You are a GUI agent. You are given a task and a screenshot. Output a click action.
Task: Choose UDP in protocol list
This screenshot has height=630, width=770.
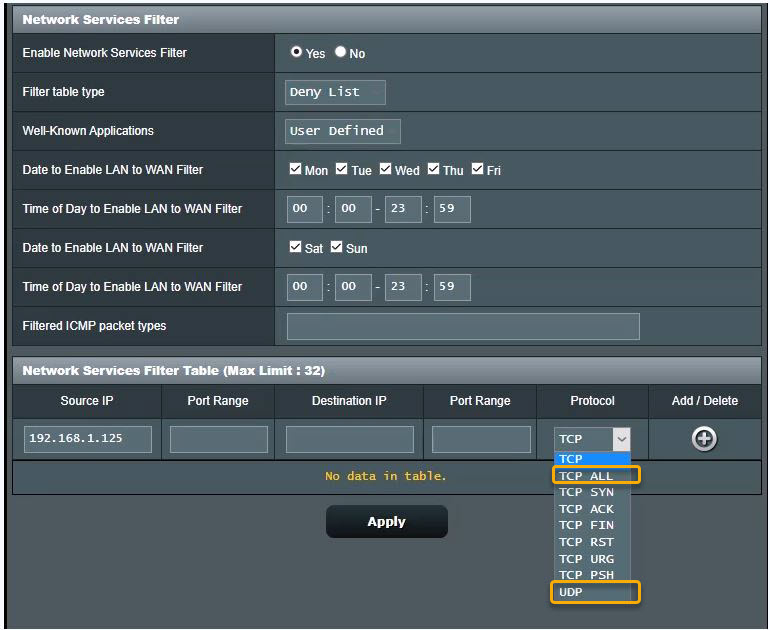[592, 592]
